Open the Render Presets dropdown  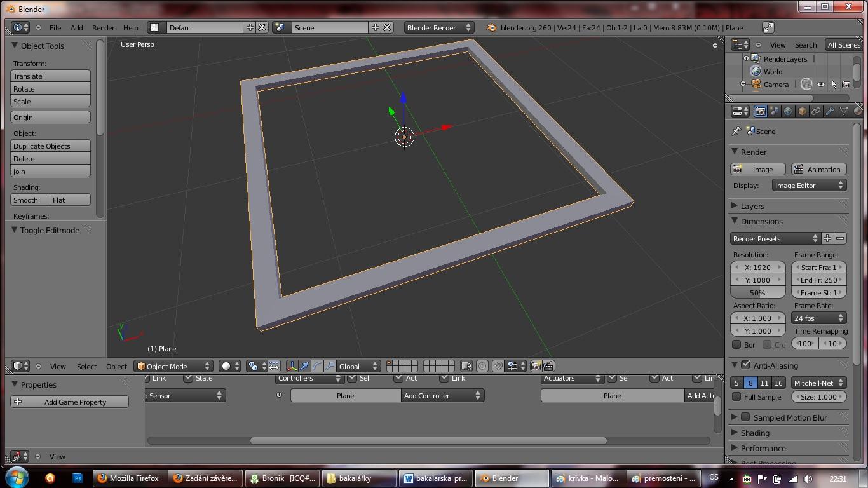tap(775, 238)
